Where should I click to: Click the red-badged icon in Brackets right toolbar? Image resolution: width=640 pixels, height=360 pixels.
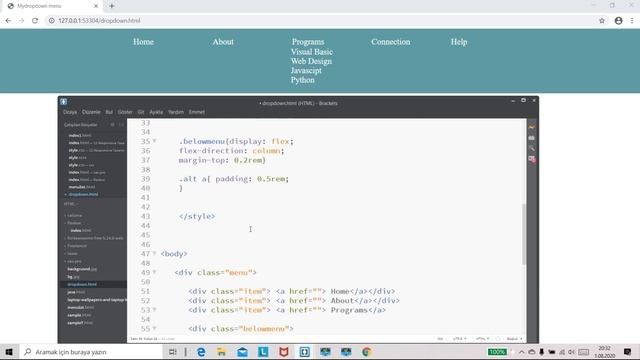tap(532, 159)
